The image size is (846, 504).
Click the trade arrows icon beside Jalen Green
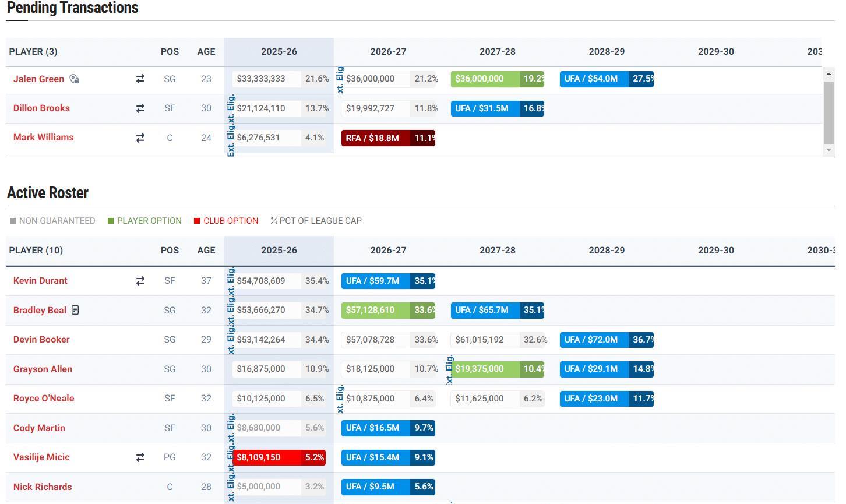[x=140, y=79]
